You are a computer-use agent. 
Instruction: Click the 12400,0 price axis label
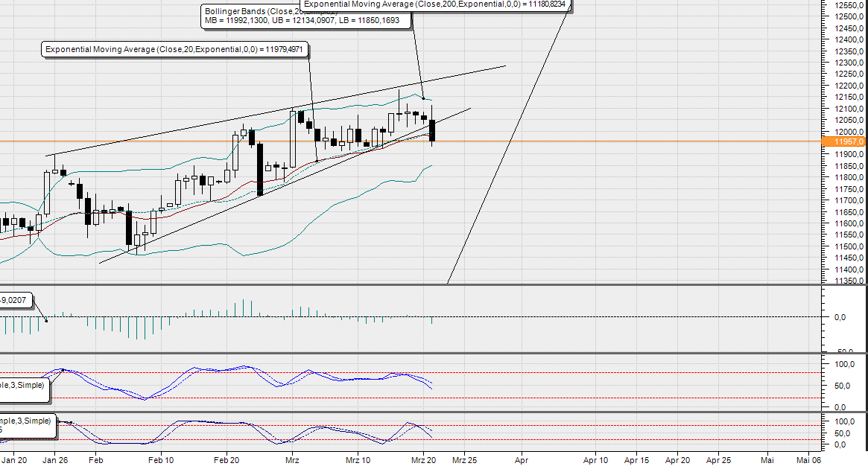point(849,40)
